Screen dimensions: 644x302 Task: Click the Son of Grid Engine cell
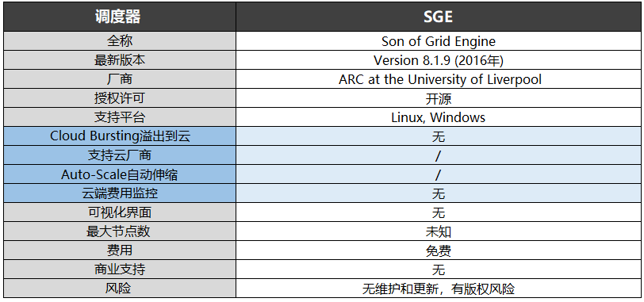[439, 41]
